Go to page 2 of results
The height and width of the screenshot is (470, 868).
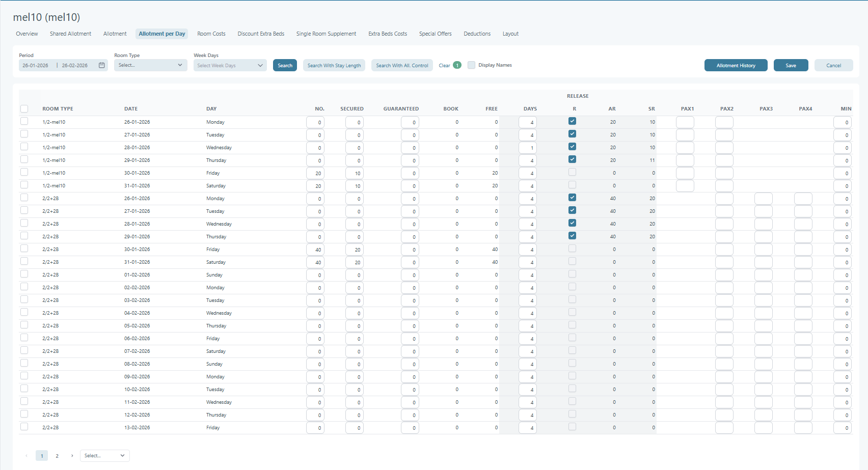(x=57, y=456)
